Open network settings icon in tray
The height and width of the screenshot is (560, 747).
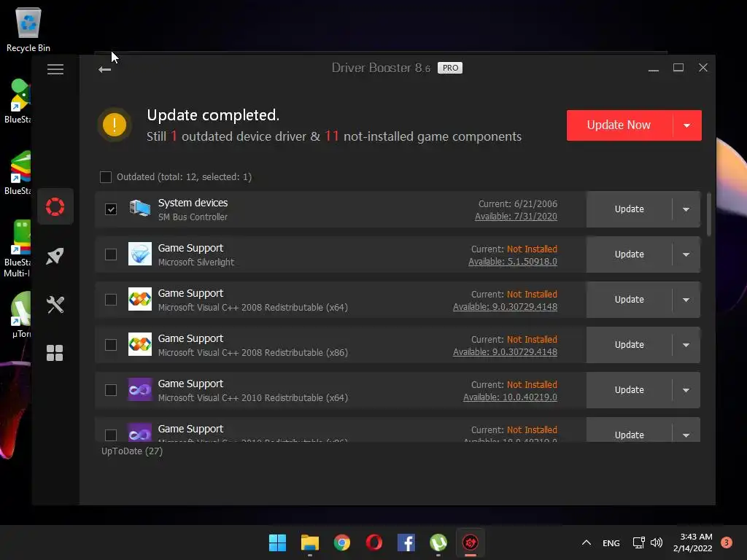point(639,542)
